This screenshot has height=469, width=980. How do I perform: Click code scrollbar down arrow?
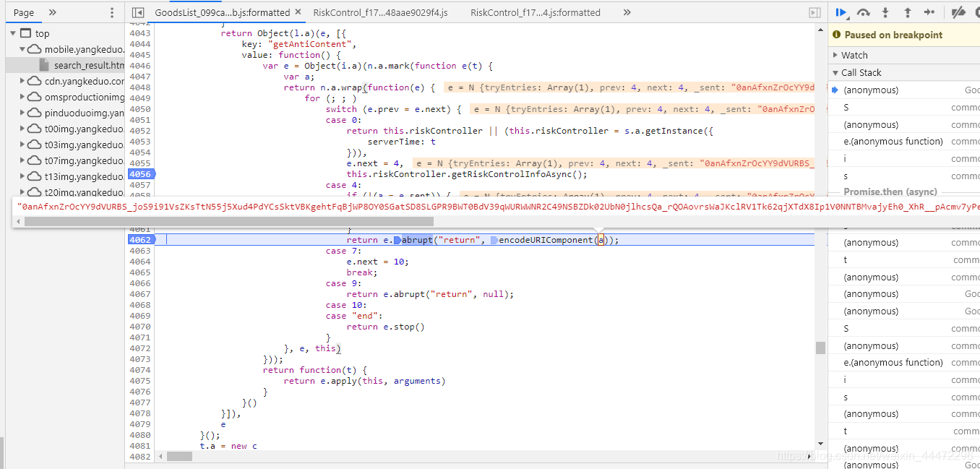pos(820,443)
